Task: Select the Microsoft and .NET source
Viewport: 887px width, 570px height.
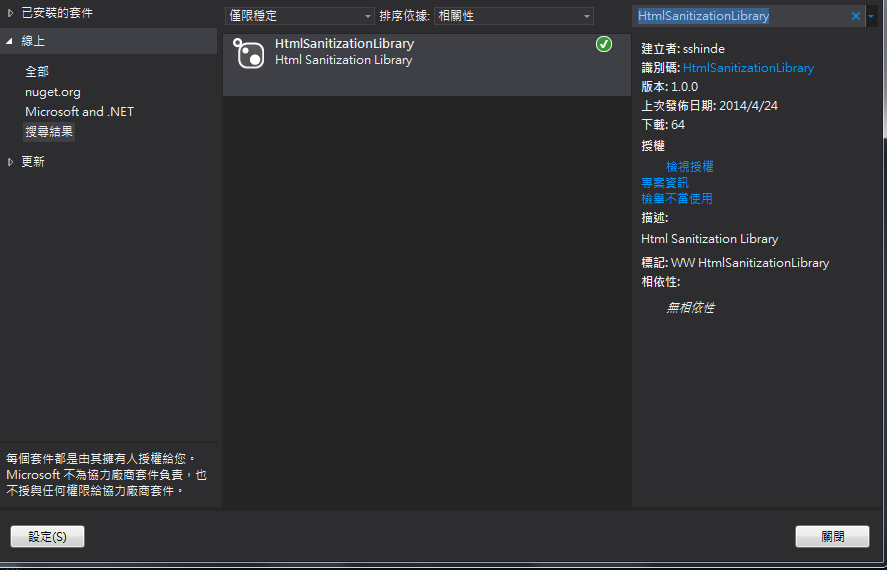Action: tap(79, 111)
